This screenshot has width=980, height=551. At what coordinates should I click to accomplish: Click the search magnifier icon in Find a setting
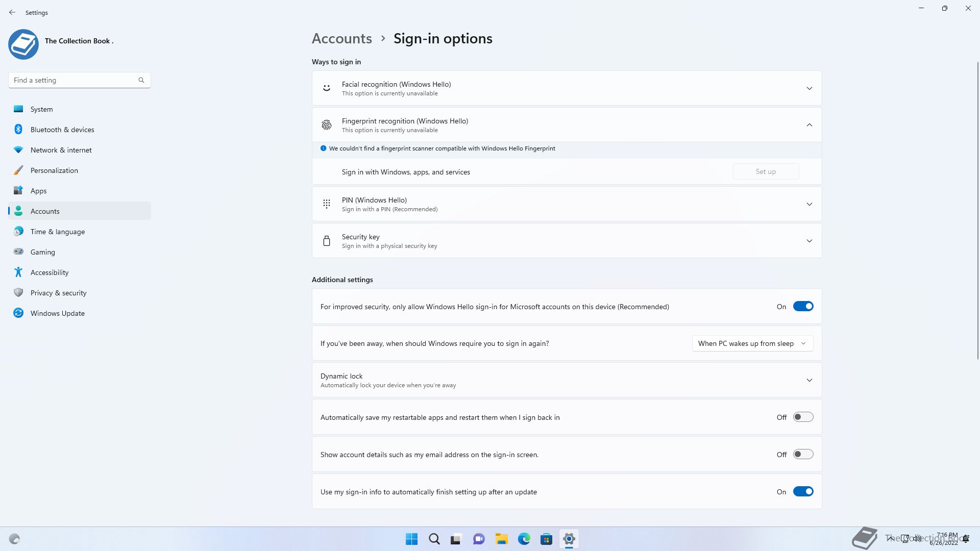[x=141, y=80]
